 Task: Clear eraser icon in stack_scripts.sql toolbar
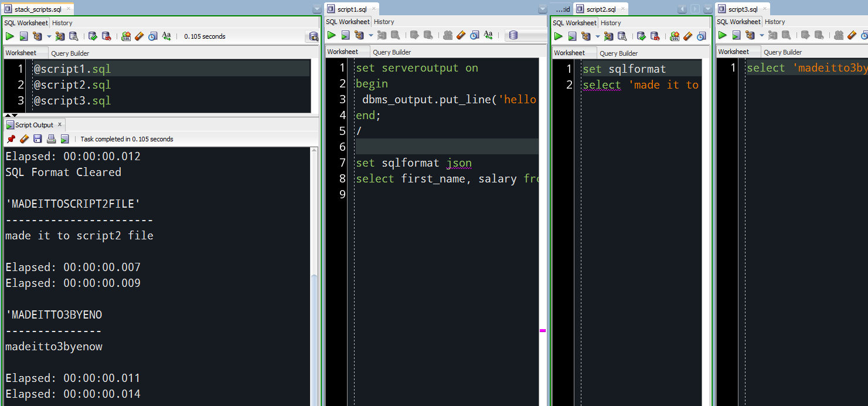coord(139,36)
